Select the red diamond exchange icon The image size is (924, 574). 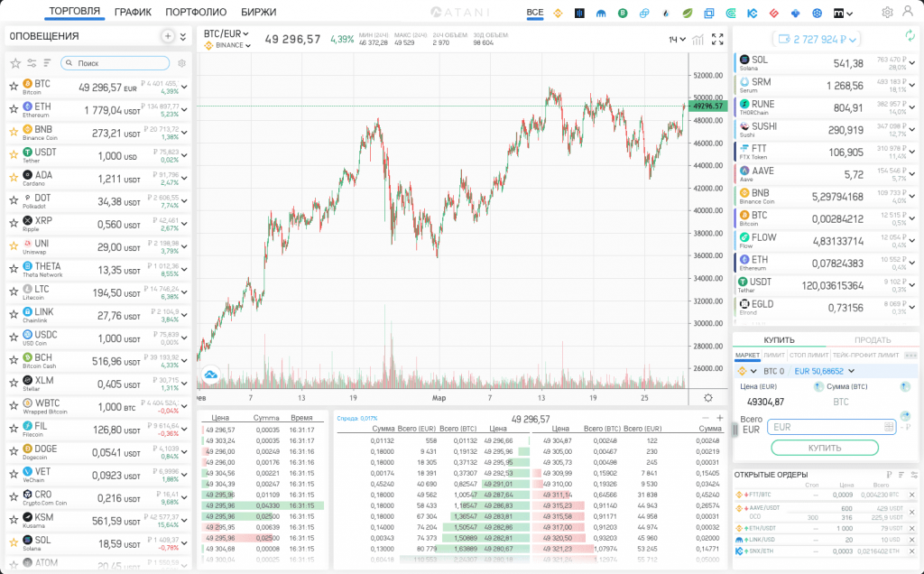point(774,13)
